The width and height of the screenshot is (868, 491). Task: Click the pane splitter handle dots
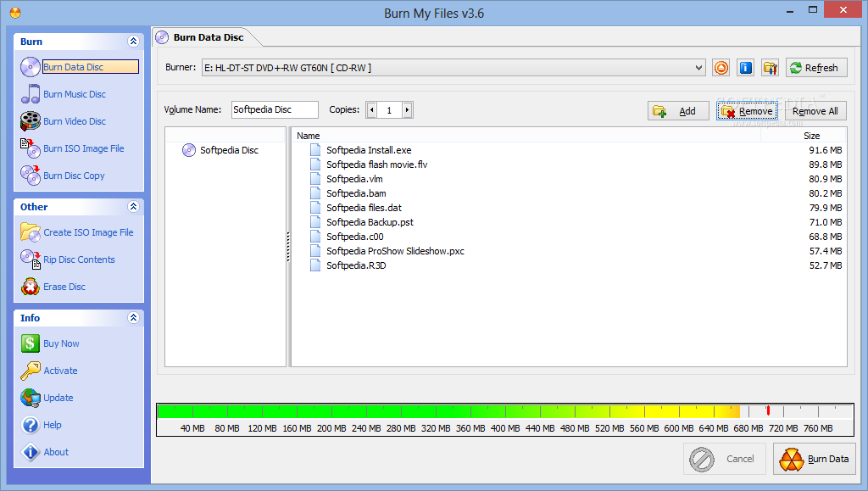[288, 247]
